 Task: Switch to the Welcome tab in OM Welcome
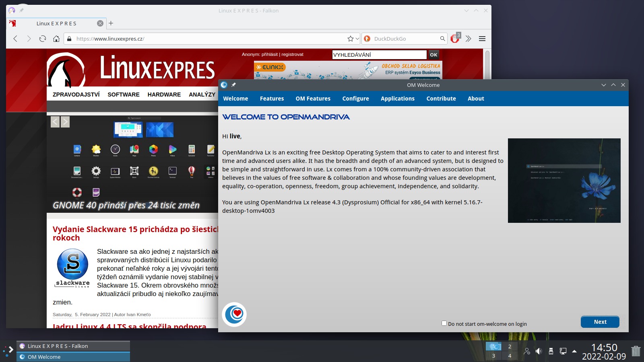235,99
